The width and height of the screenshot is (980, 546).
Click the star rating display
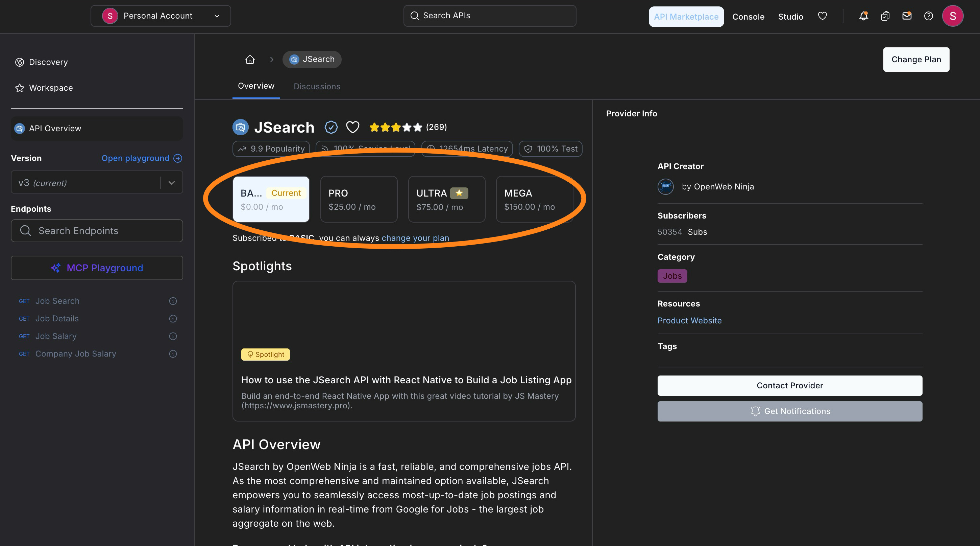[x=396, y=127]
